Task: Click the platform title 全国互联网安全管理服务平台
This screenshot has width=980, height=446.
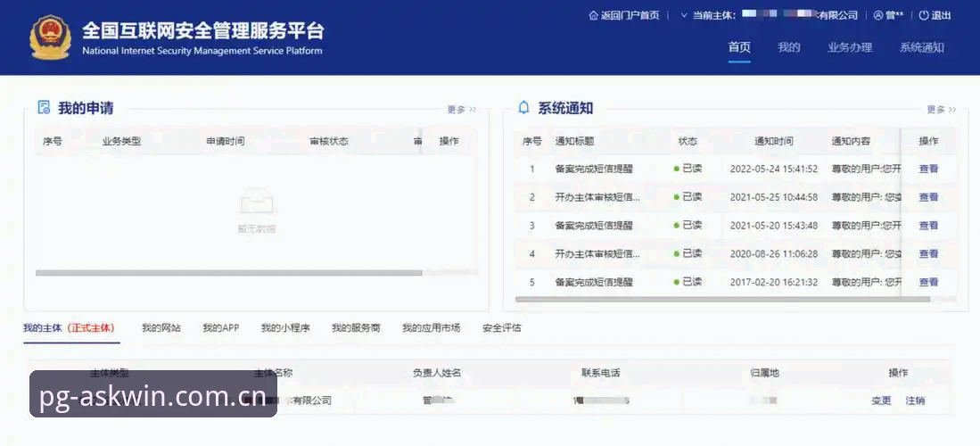Action: click(x=203, y=30)
